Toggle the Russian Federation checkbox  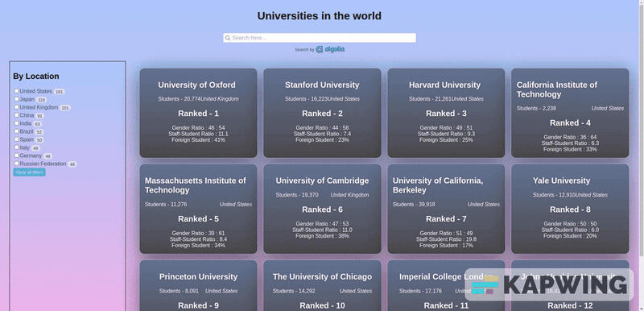coord(16,164)
